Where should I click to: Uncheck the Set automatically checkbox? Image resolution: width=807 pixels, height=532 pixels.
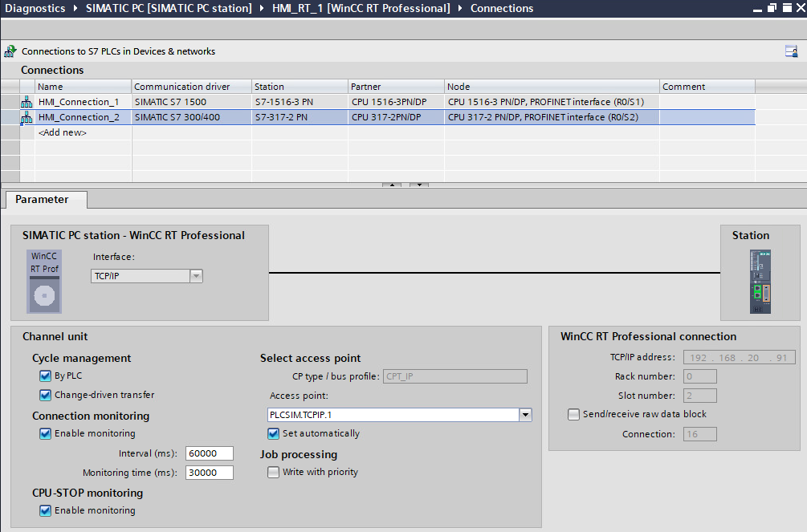(273, 433)
